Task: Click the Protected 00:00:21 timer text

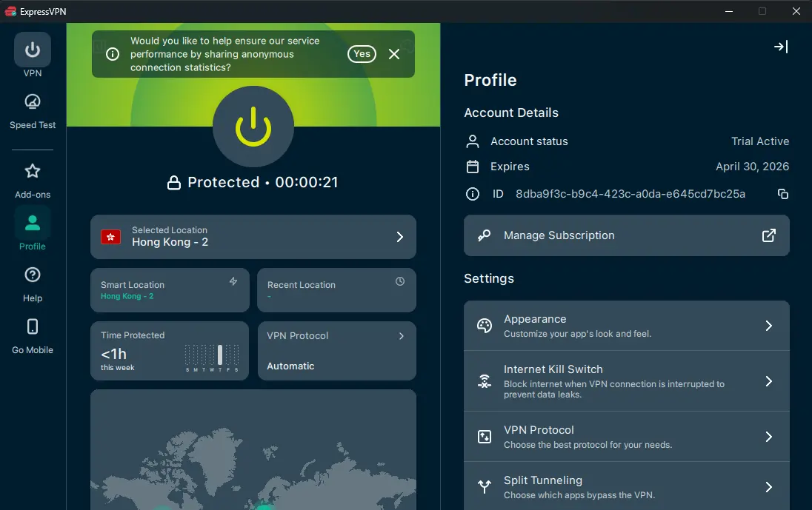Action: (x=262, y=182)
